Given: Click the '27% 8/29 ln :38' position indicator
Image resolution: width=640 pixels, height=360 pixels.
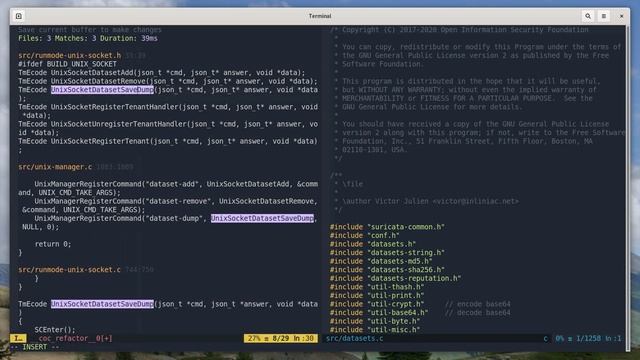Looking at the screenshot, I should 281,338.
